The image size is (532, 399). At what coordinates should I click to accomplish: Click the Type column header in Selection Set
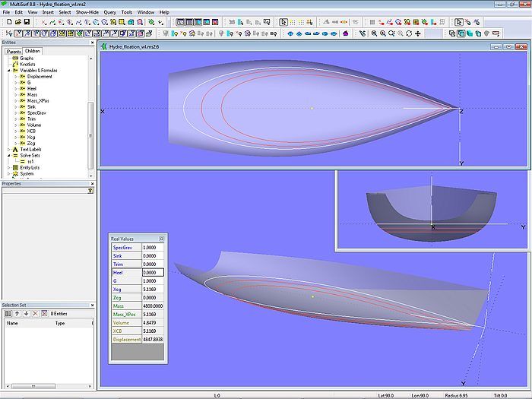click(x=60, y=323)
